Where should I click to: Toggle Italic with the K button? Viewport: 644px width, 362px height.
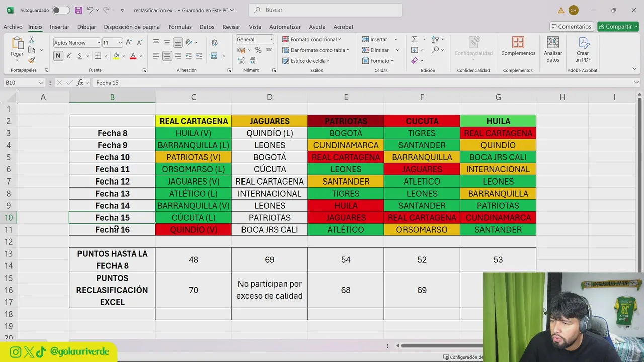(69, 56)
